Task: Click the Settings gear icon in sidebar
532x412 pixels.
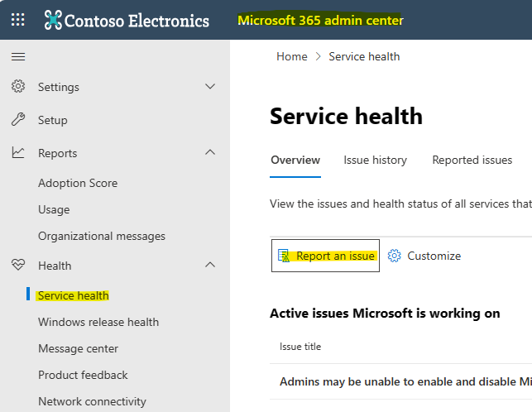Action: tap(18, 87)
